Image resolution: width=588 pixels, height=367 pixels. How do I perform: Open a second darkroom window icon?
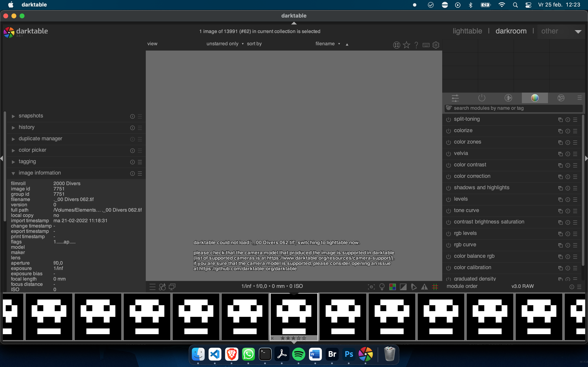[172, 287]
